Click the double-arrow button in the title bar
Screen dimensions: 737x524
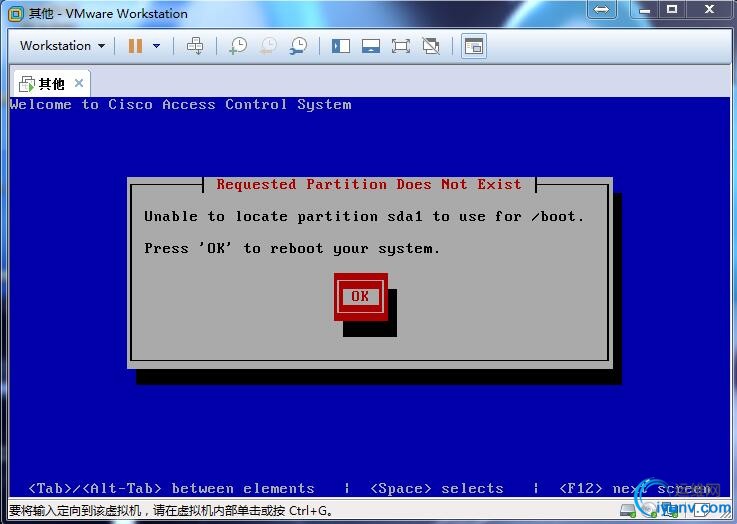coord(602,9)
